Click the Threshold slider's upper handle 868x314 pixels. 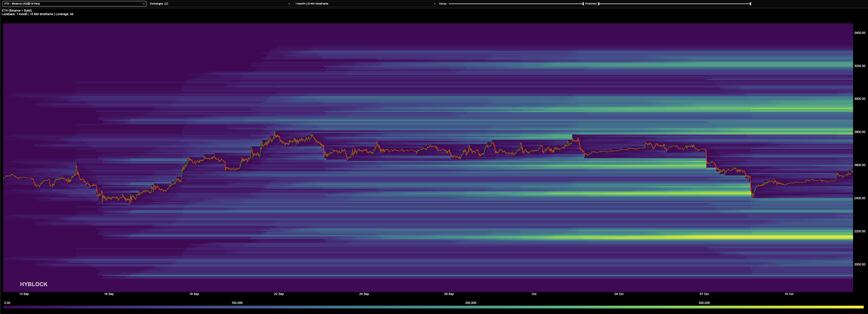pos(750,4)
